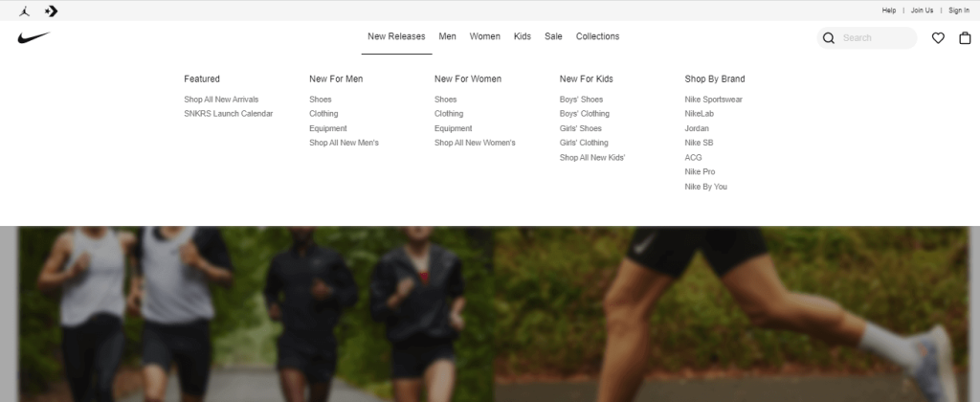Open SNKRS Launch Calendar
The width and height of the screenshot is (980, 402).
point(228,114)
